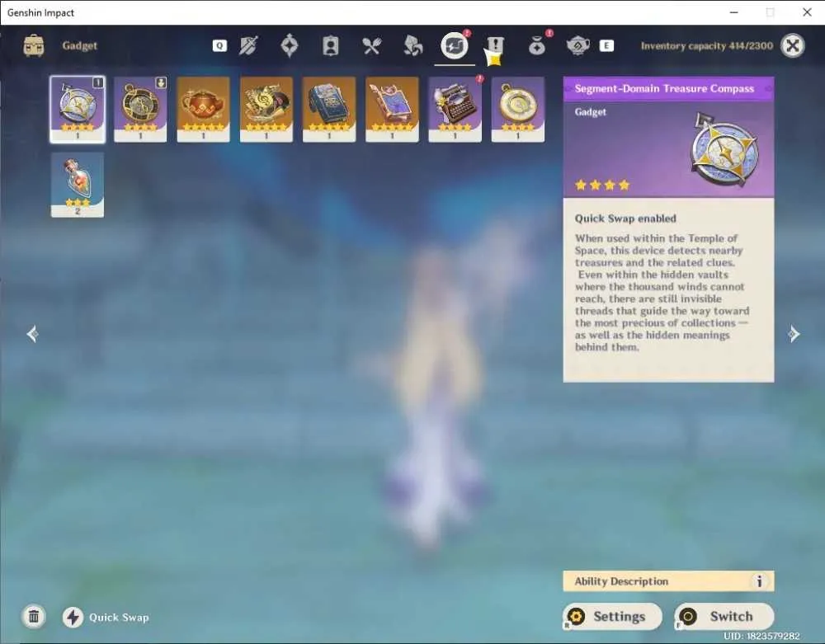Viewport: 825px width, 644px height.
Task: Minimize the Genshin Impact window
Action: pyautogui.click(x=734, y=12)
